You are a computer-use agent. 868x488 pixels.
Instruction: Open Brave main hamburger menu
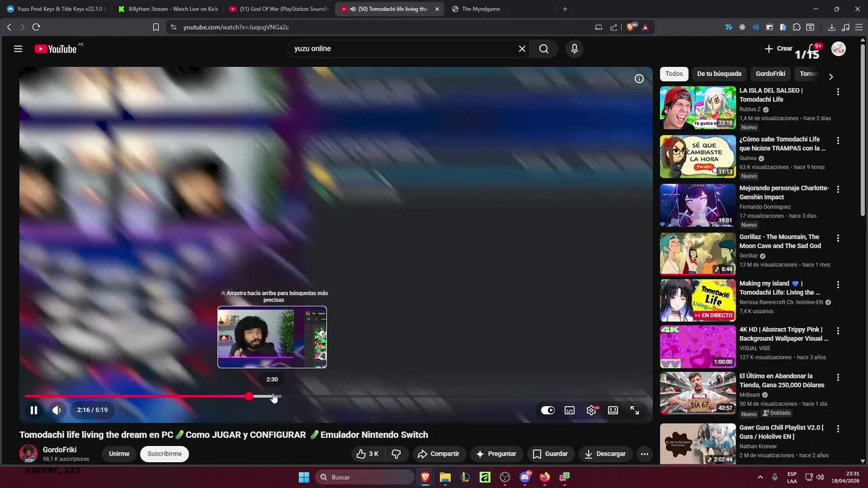point(859,27)
